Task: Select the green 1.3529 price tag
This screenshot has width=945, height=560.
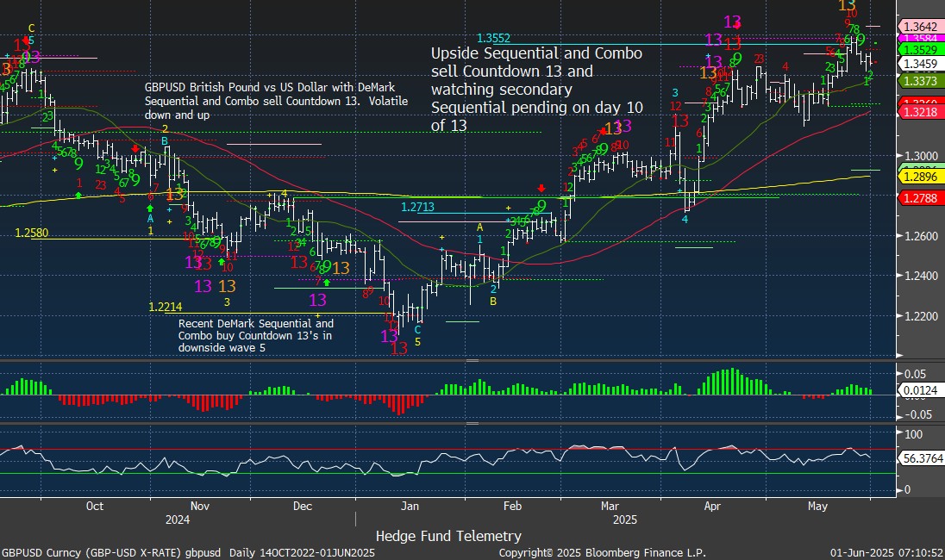Action: [x=921, y=50]
